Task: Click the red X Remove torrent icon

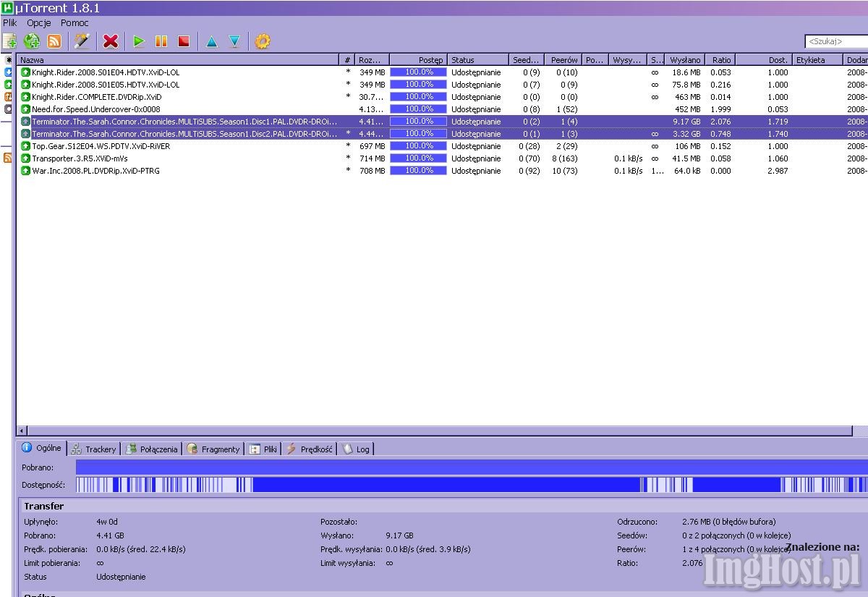Action: 111,41
